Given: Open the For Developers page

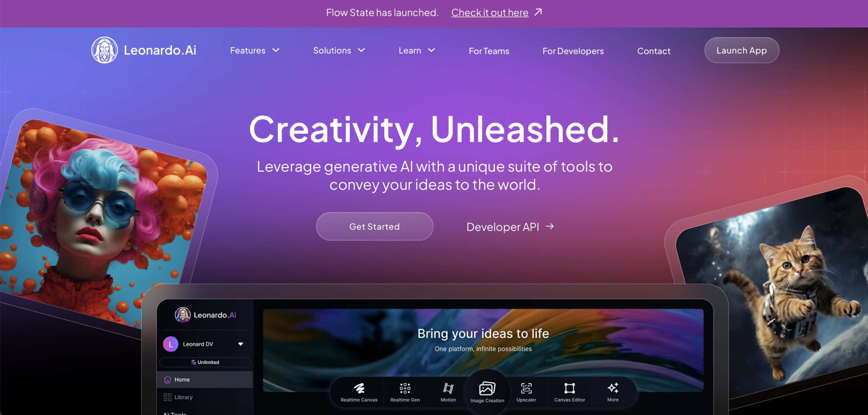Looking at the screenshot, I should [x=573, y=51].
